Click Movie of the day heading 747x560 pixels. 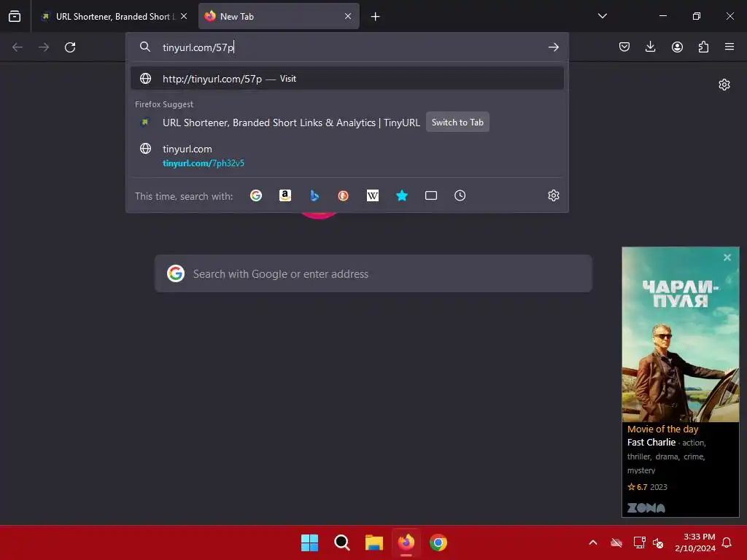tap(662, 429)
